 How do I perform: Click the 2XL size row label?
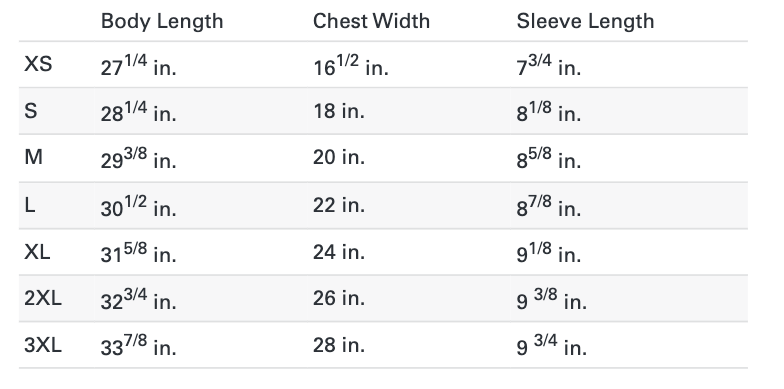tap(43, 298)
